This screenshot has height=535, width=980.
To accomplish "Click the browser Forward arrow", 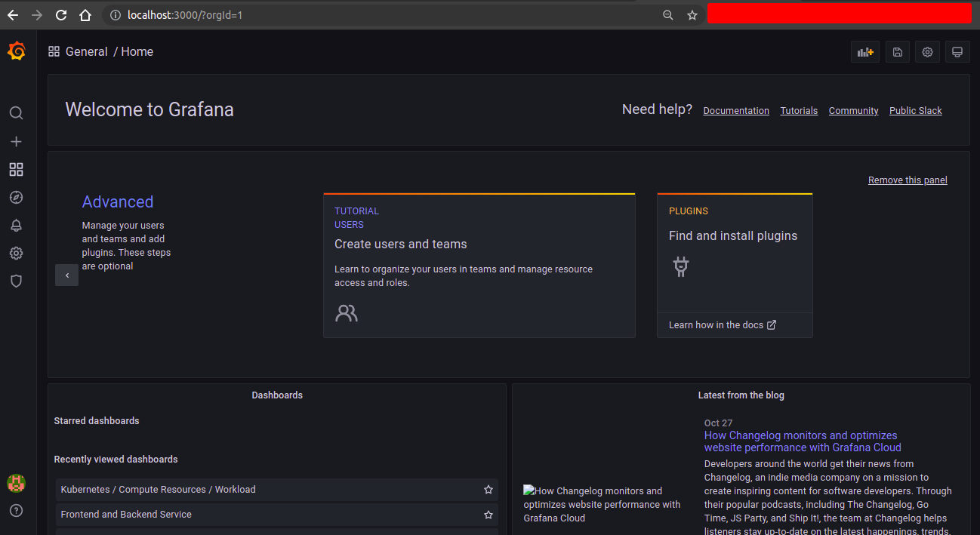I will pos(37,15).
